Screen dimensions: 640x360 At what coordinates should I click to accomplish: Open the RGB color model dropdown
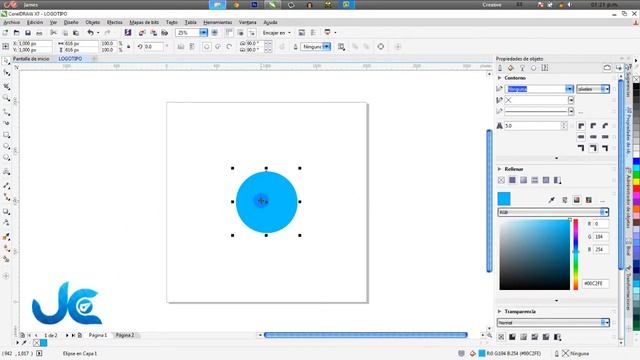[553, 212]
